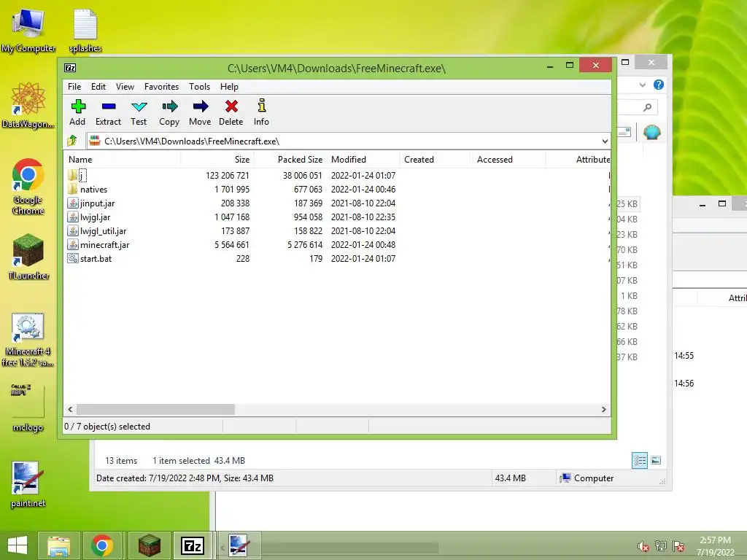Open the Tools menu
Image resolution: width=747 pixels, height=560 pixels.
[x=200, y=87]
